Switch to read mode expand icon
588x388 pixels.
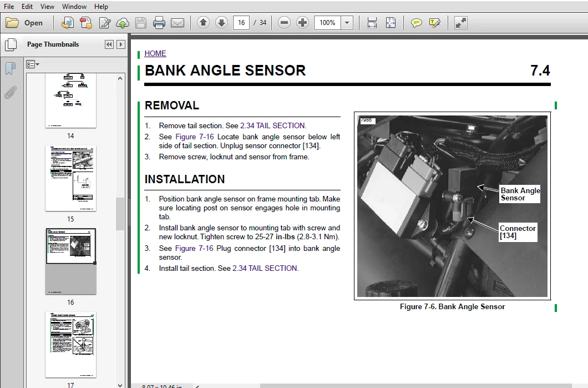[x=460, y=23]
